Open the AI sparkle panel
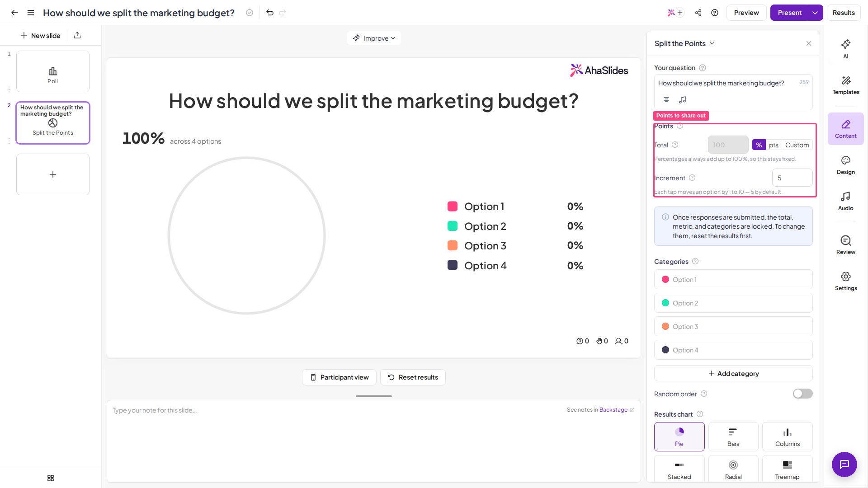Screen dimensions: 868x488 [846, 49]
